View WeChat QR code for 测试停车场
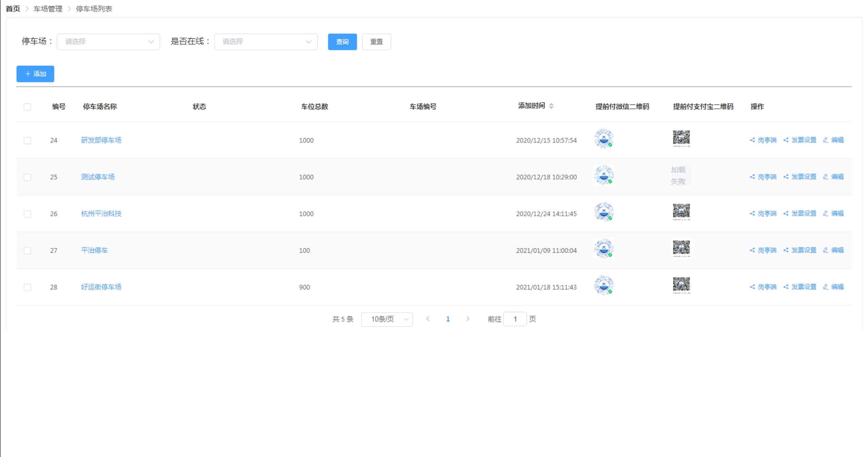Screen dimensions: 868x457 point(604,175)
